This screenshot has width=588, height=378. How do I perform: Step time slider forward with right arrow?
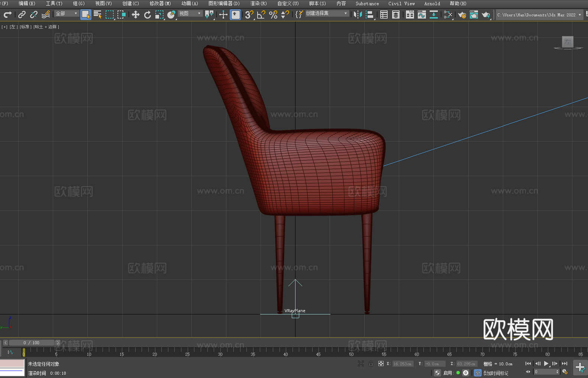point(58,343)
